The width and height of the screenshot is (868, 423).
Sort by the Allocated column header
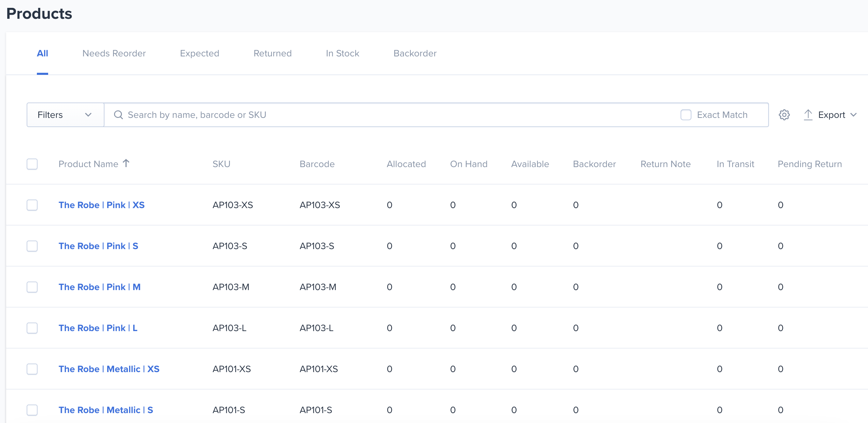click(x=406, y=164)
